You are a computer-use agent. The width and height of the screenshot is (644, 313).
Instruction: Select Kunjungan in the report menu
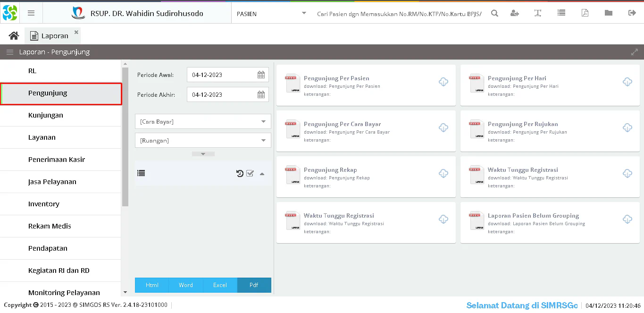click(x=46, y=115)
